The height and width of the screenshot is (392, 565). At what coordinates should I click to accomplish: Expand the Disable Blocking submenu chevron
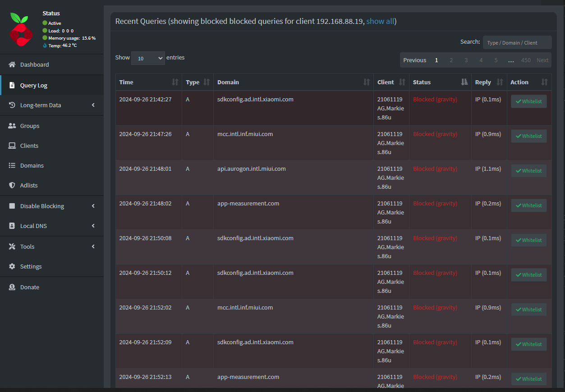pyautogui.click(x=93, y=206)
